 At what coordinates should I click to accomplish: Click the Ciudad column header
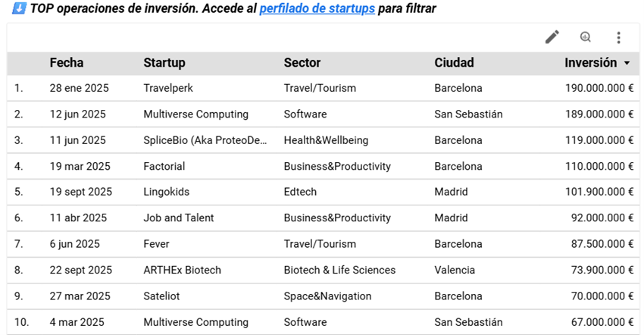454,63
